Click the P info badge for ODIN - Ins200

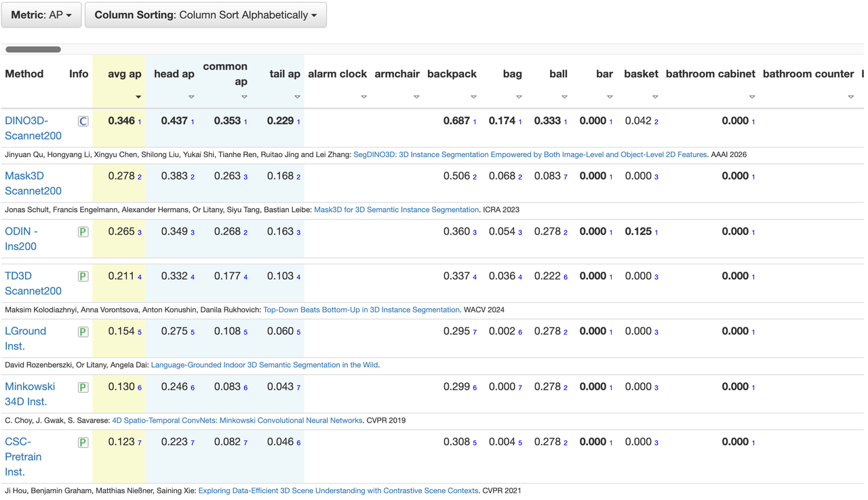[83, 232]
